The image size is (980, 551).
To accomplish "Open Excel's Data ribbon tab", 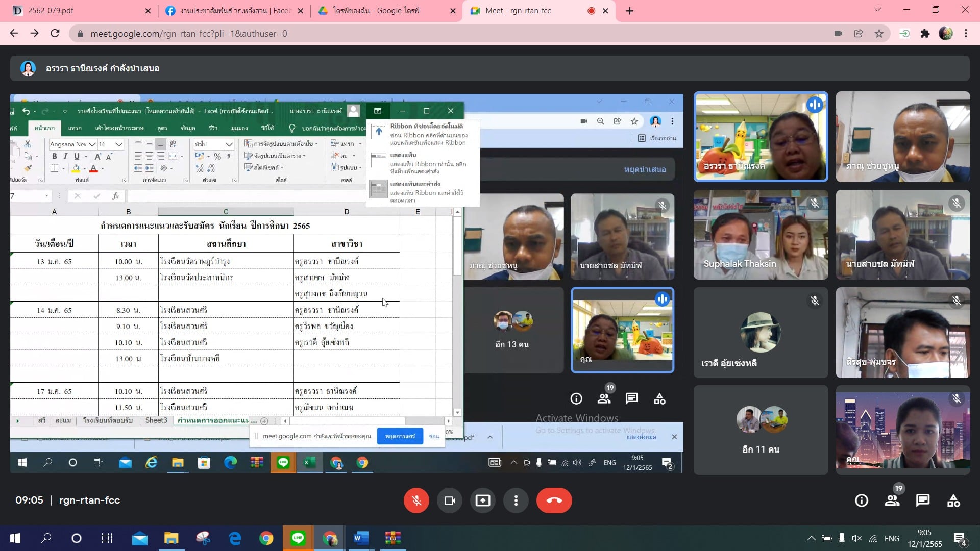I will [x=188, y=128].
